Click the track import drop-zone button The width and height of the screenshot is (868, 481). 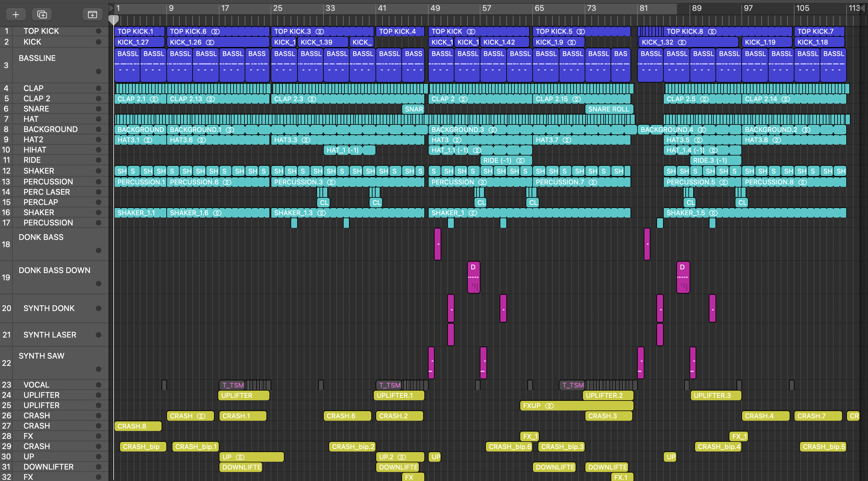coord(92,14)
